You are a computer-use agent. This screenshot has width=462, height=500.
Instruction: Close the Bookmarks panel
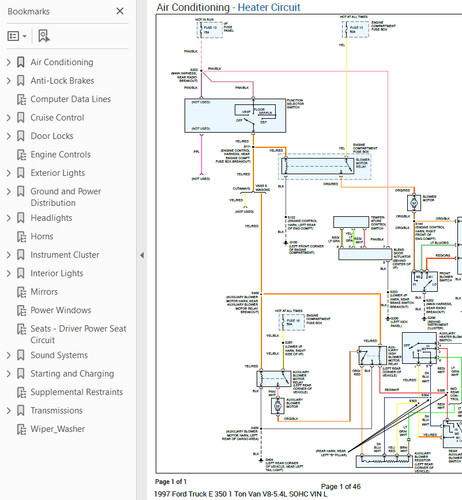(x=120, y=11)
